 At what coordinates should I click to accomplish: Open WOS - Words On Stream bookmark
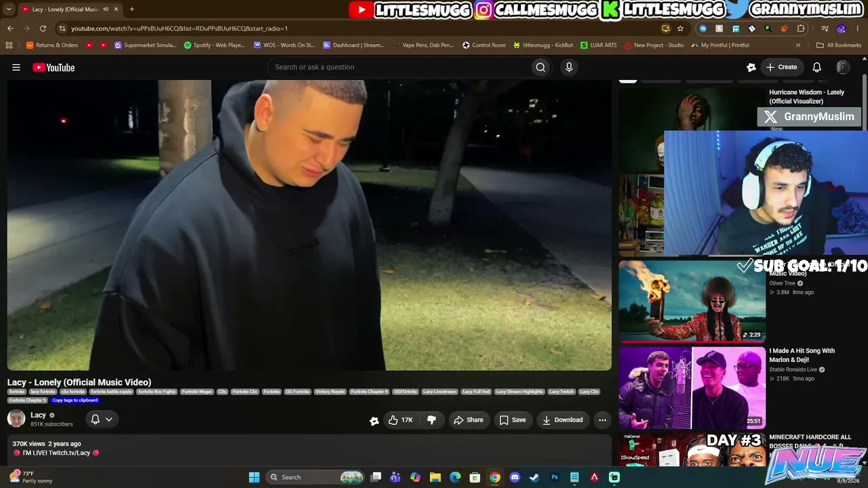click(x=284, y=45)
